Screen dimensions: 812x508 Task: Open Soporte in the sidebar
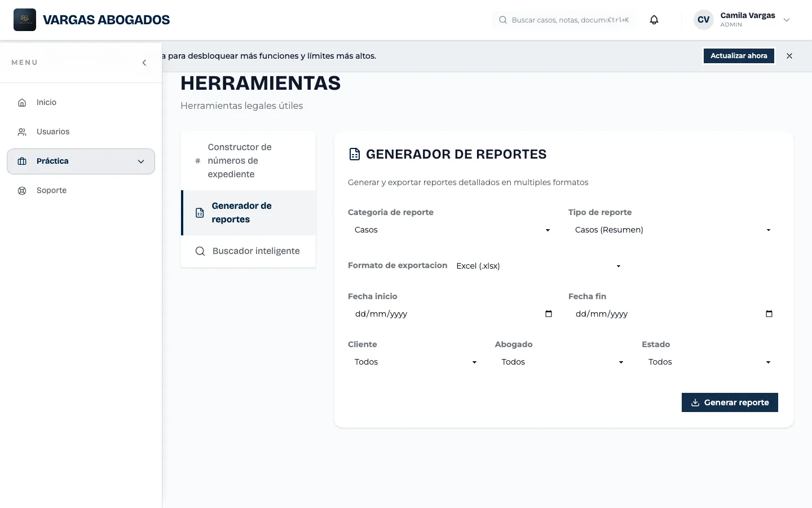(81, 190)
